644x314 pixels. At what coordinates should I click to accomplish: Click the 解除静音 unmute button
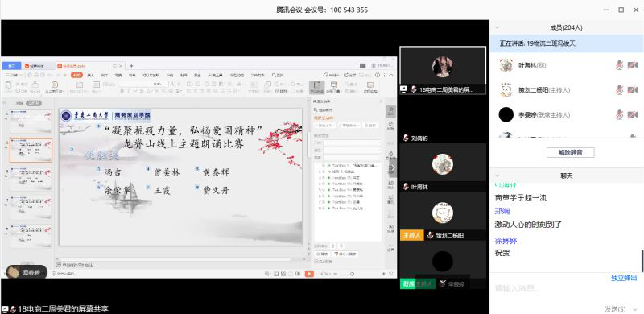570,152
